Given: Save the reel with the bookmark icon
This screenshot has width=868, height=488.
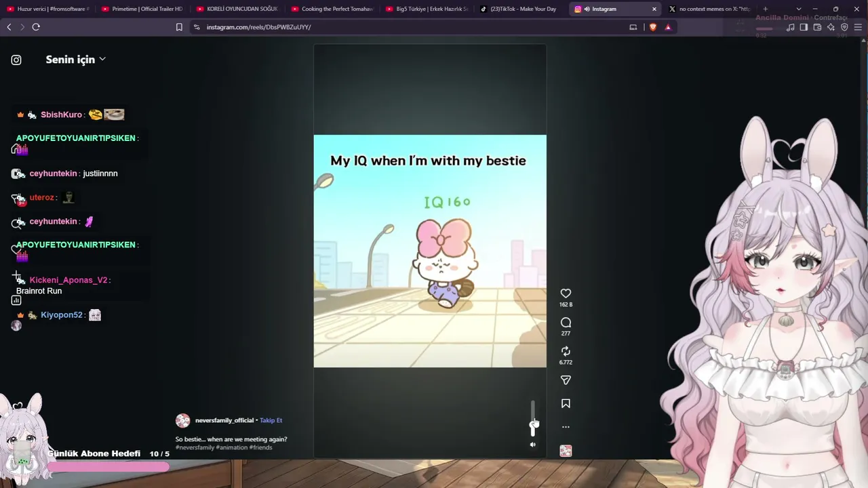Looking at the screenshot, I should 566,404.
